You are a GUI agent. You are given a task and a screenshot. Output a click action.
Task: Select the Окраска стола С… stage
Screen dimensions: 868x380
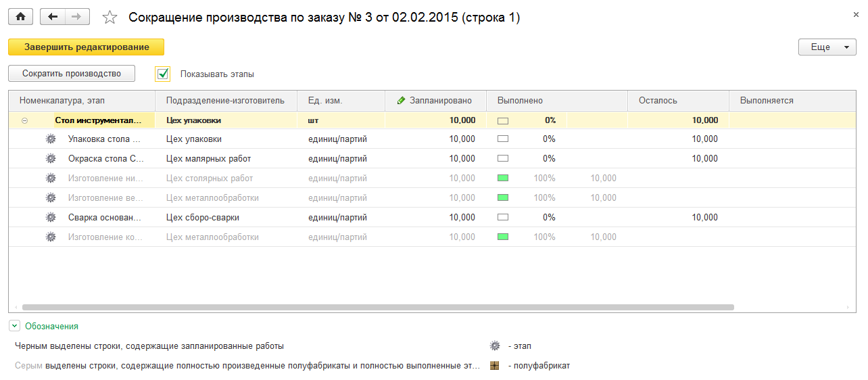tap(106, 159)
